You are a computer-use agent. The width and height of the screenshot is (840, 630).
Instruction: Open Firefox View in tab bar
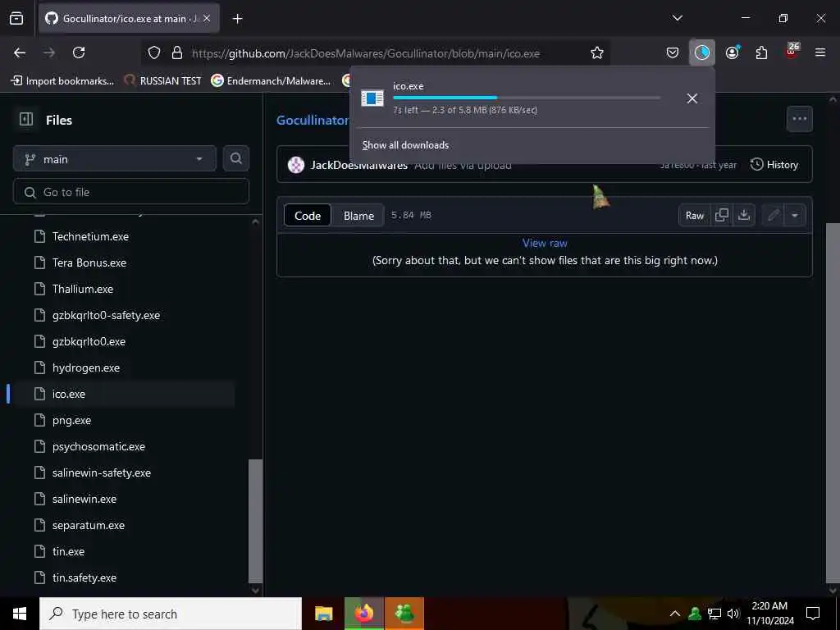click(16, 18)
